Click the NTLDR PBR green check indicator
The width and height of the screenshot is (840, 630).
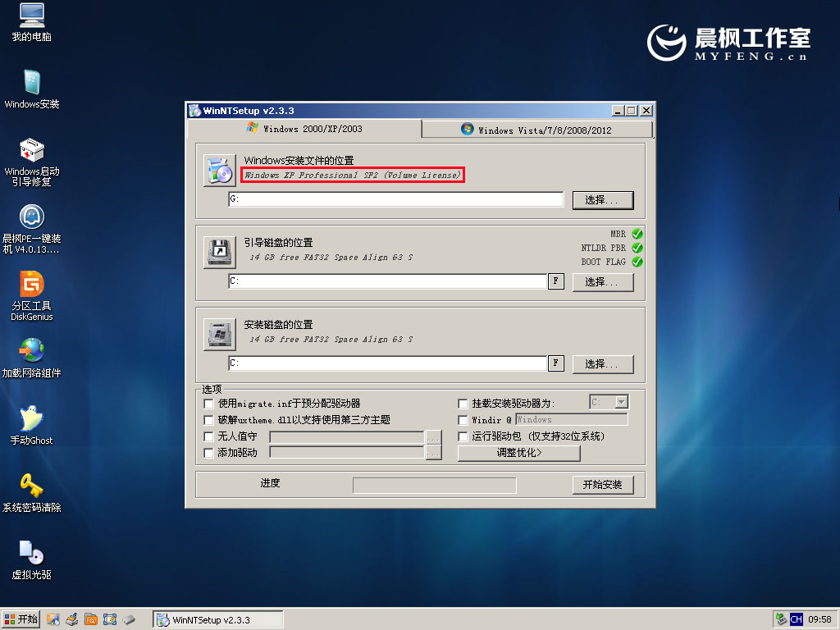[637, 248]
